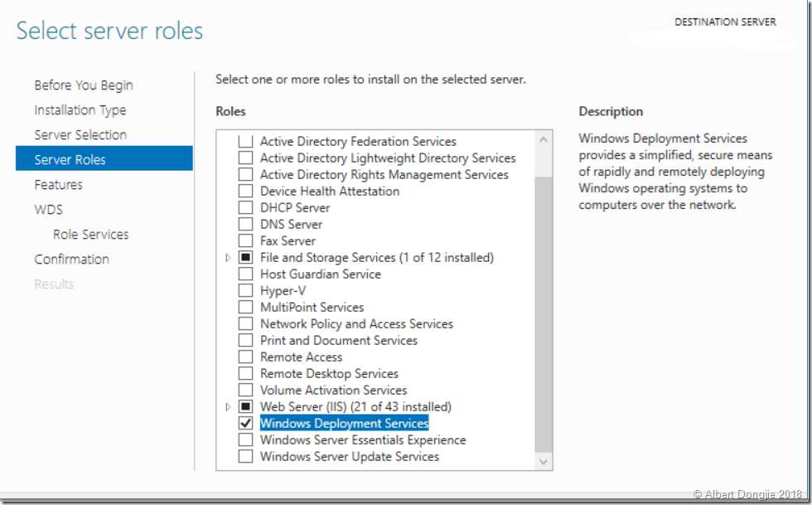Open the Installation Type step
This screenshot has height=505, width=812.
click(x=80, y=110)
